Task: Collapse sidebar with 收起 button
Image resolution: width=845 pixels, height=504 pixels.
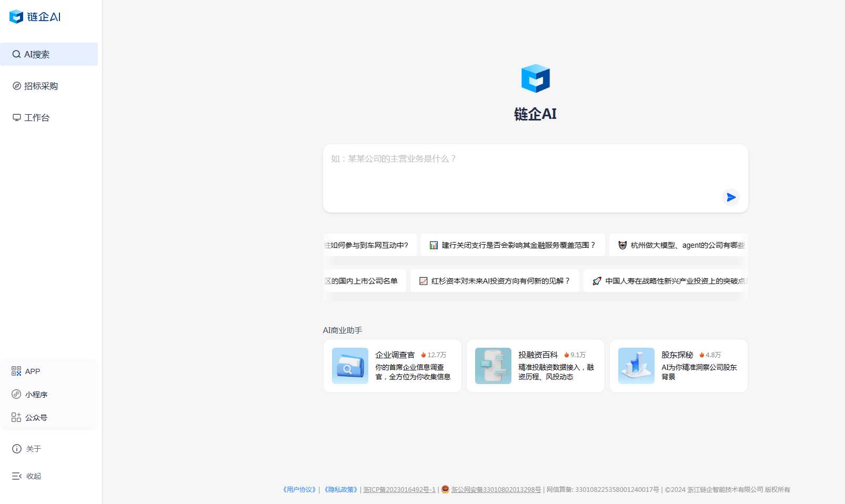Action: (27, 476)
